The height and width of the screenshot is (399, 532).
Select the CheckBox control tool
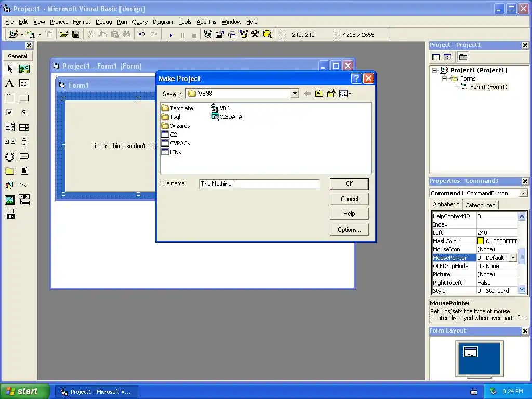(10, 112)
